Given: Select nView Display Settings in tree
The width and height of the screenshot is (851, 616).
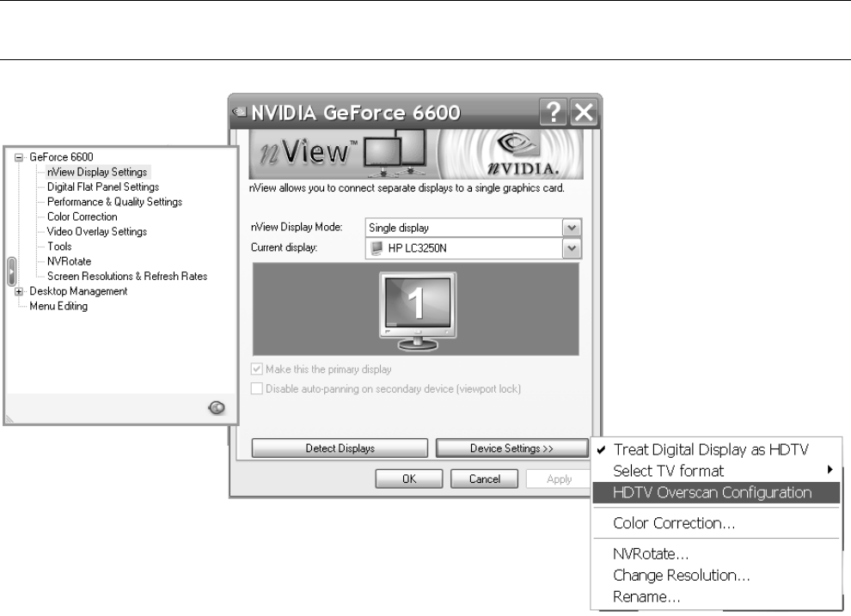Looking at the screenshot, I should (x=97, y=172).
